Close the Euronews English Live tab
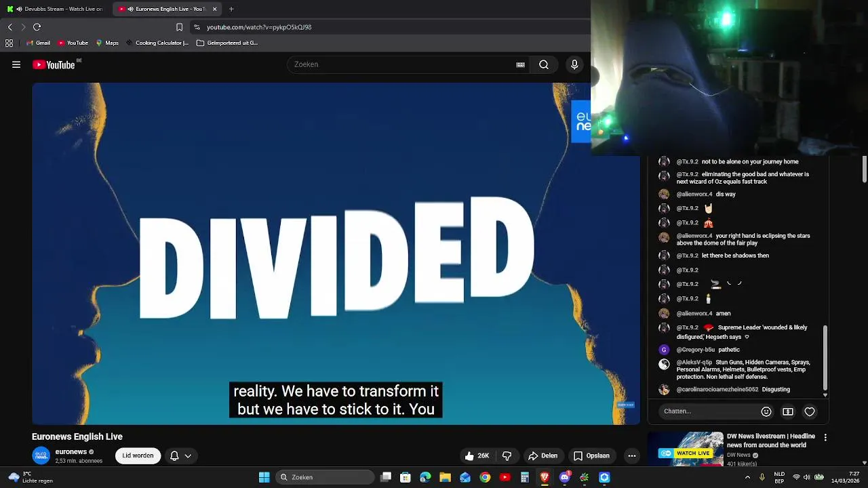Image resolution: width=868 pixels, height=488 pixels. point(215,9)
